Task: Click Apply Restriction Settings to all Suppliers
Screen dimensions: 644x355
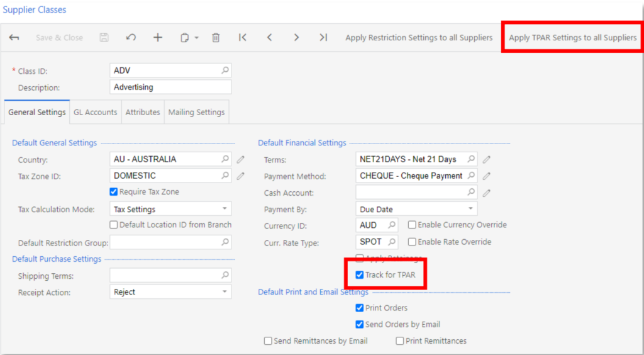Action: click(419, 37)
